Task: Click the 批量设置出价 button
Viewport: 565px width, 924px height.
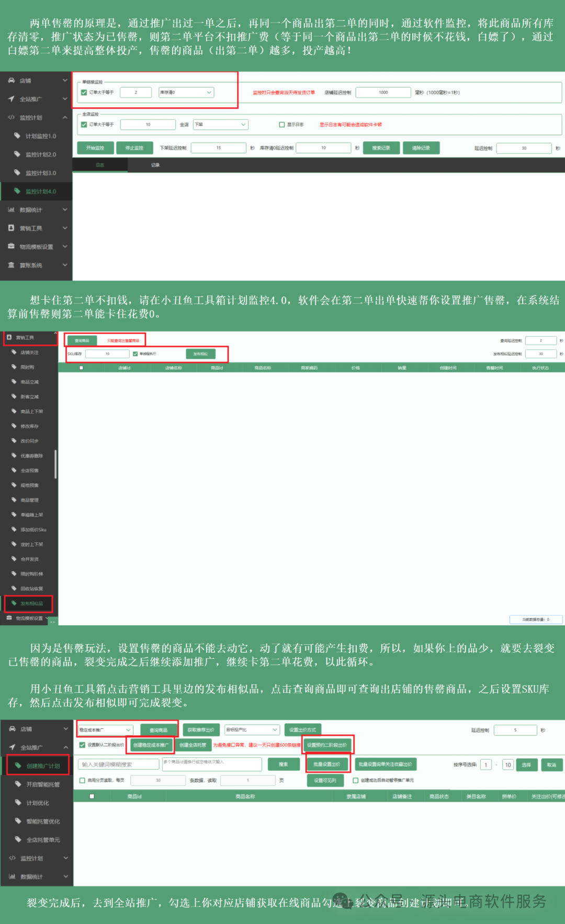Action: (327, 765)
